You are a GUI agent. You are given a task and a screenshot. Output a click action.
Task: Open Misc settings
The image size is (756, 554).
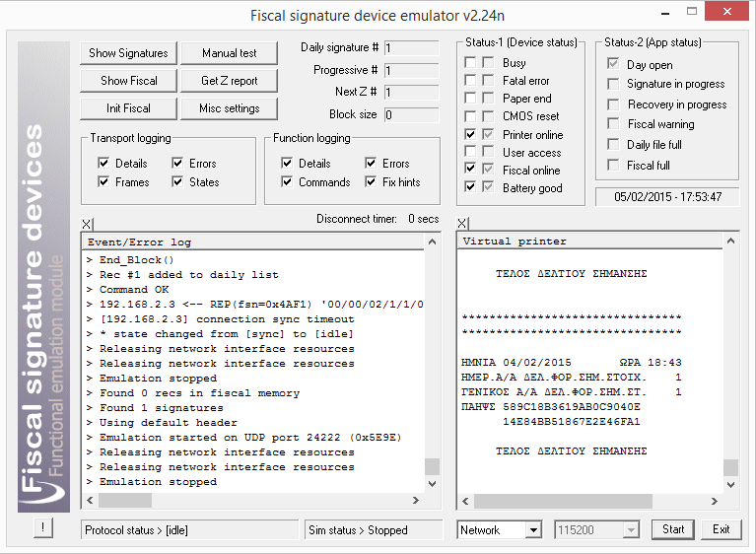pos(229,108)
